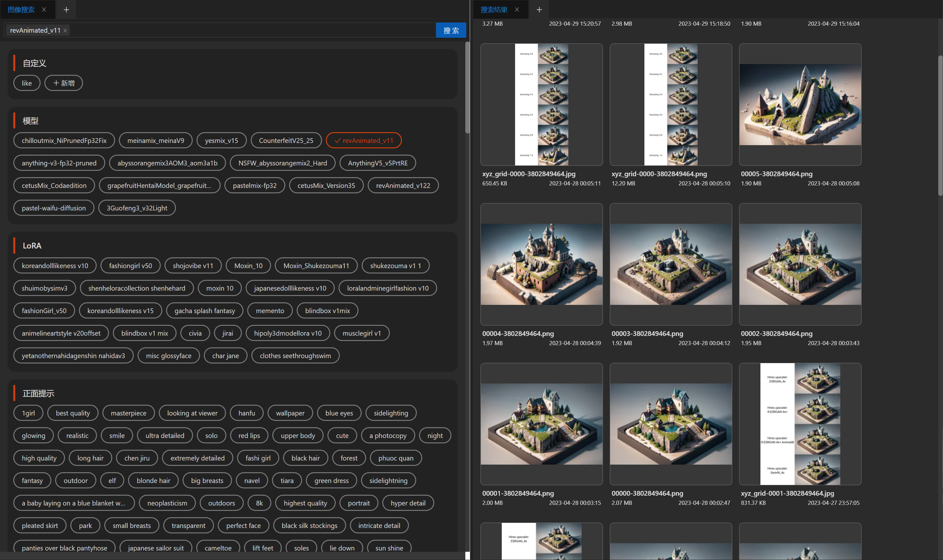Open 00001-3802849464.png thumbnail
943x560 pixels.
pos(541,424)
